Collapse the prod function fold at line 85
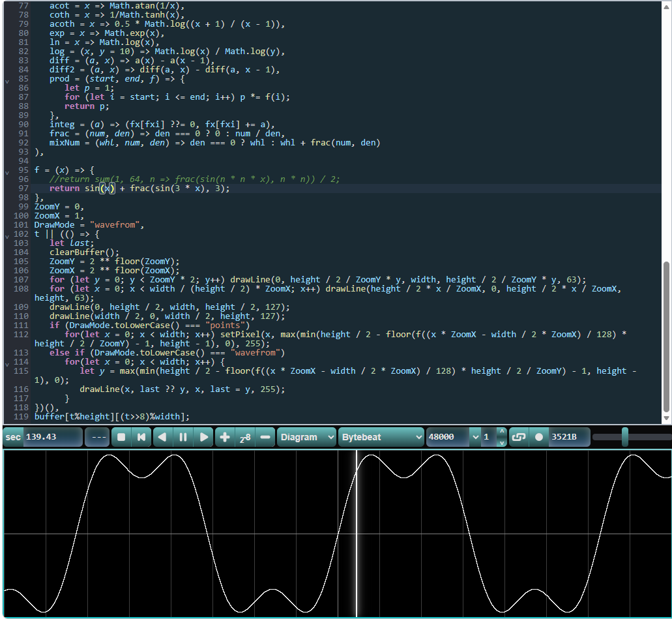Screen dimensions: 672x619 coord(7,81)
